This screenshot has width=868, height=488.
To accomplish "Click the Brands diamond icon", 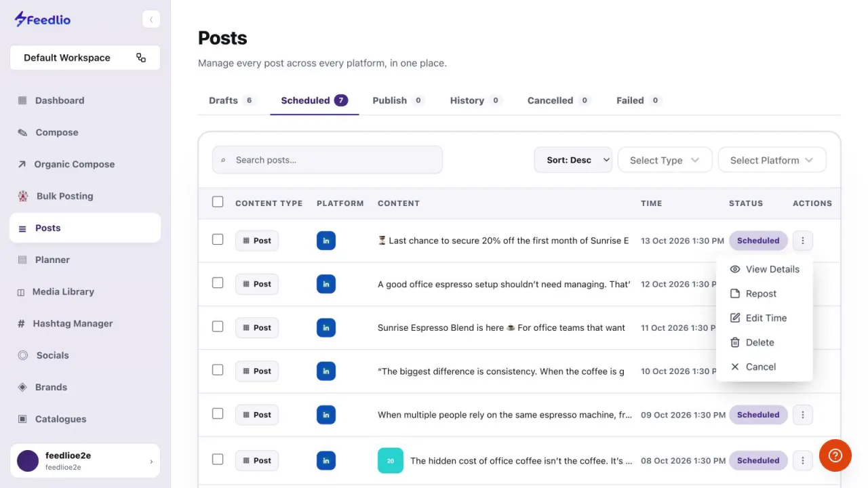I will tap(22, 387).
